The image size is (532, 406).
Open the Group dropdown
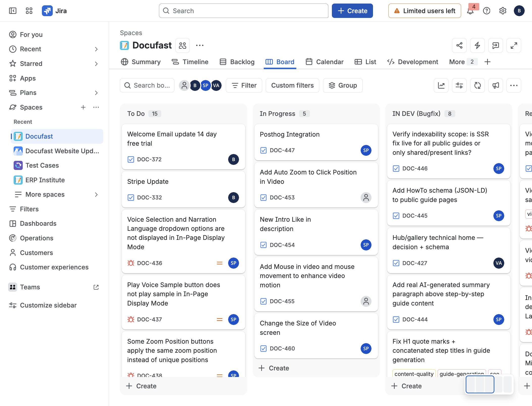[x=343, y=85]
